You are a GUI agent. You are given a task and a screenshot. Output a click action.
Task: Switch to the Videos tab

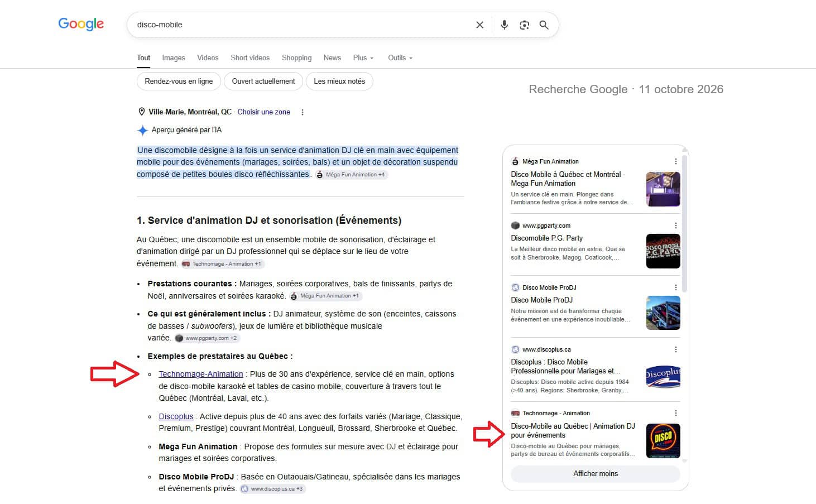click(x=208, y=58)
